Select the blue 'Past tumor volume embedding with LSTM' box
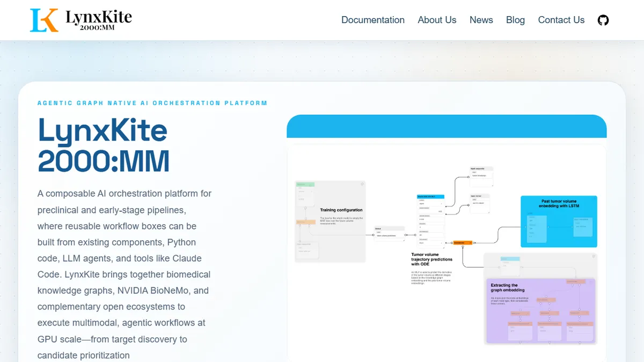Screen dimensions: 644x362 pyautogui.click(x=559, y=221)
